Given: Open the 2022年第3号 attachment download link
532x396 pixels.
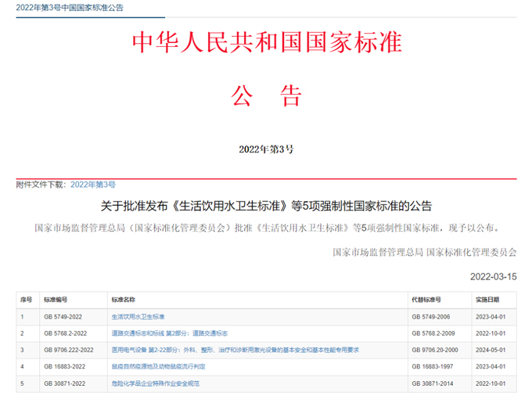Looking at the screenshot, I should 92,185.
